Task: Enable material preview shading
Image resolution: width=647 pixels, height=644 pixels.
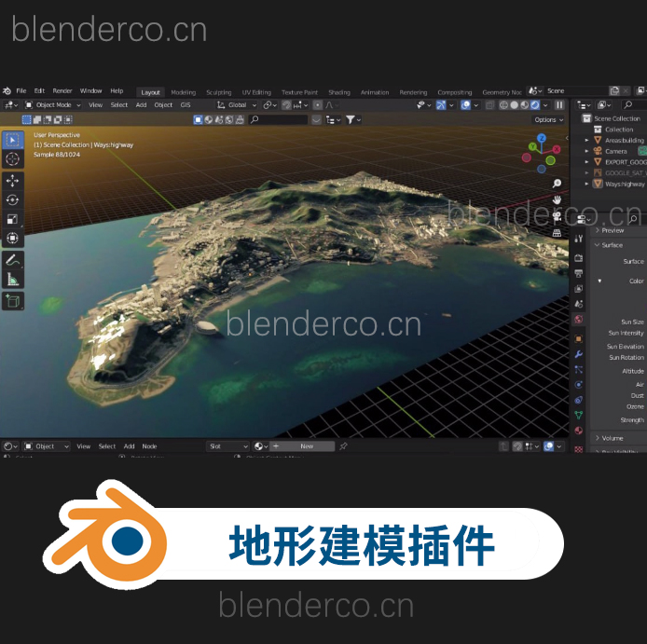Action: click(x=525, y=105)
